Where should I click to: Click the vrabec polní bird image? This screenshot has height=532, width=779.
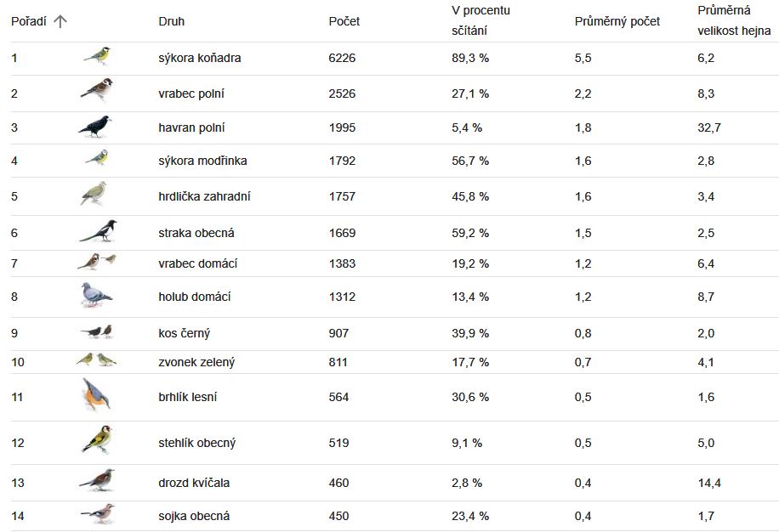[97, 90]
